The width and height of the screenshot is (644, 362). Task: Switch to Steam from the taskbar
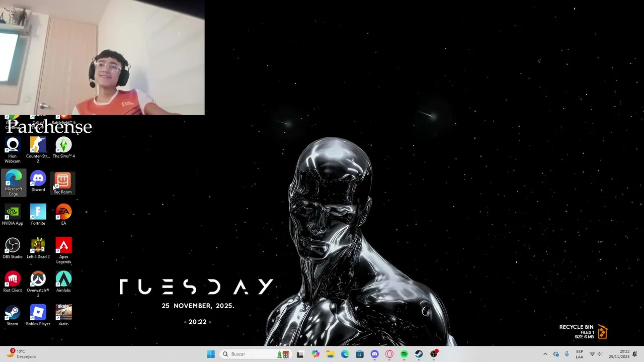pos(419,354)
